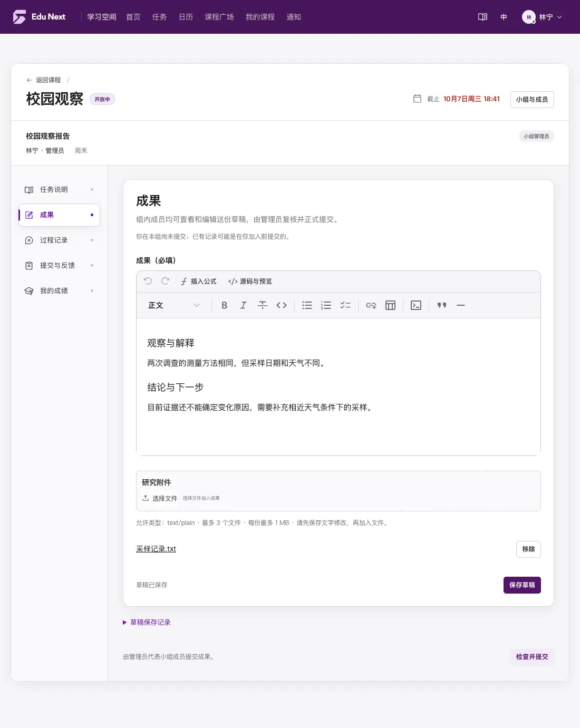Select 任务说明 in the sidebar
The image size is (580, 728).
pyautogui.click(x=59, y=189)
